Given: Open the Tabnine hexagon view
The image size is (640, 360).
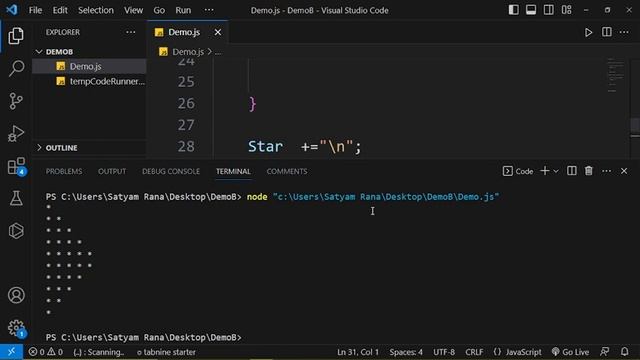Looking at the screenshot, I should [x=16, y=231].
